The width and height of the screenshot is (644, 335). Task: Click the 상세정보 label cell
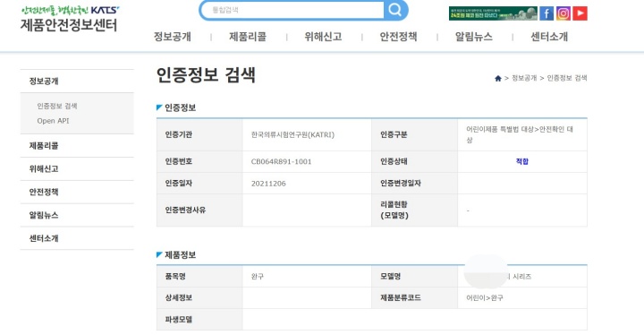199,297
